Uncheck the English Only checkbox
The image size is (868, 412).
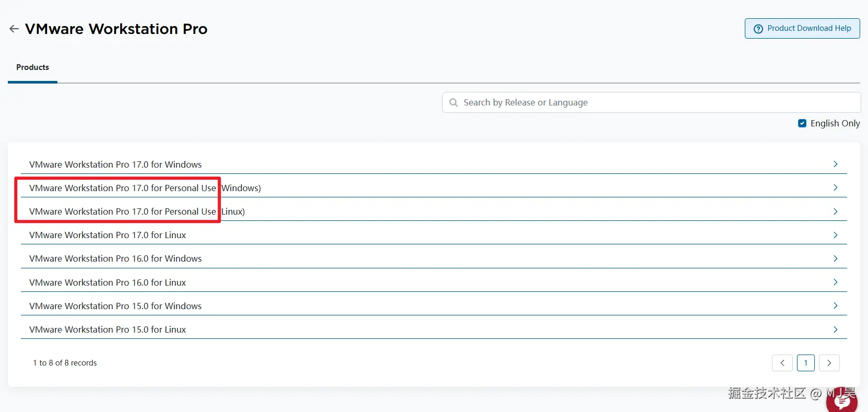802,123
